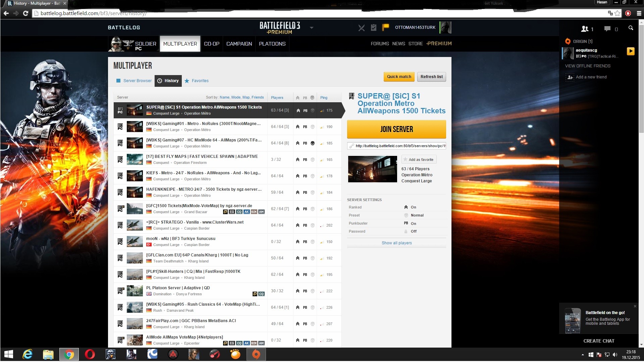Click the Refresh list button
Image resolution: width=644 pixels, height=362 pixels.
click(x=432, y=77)
